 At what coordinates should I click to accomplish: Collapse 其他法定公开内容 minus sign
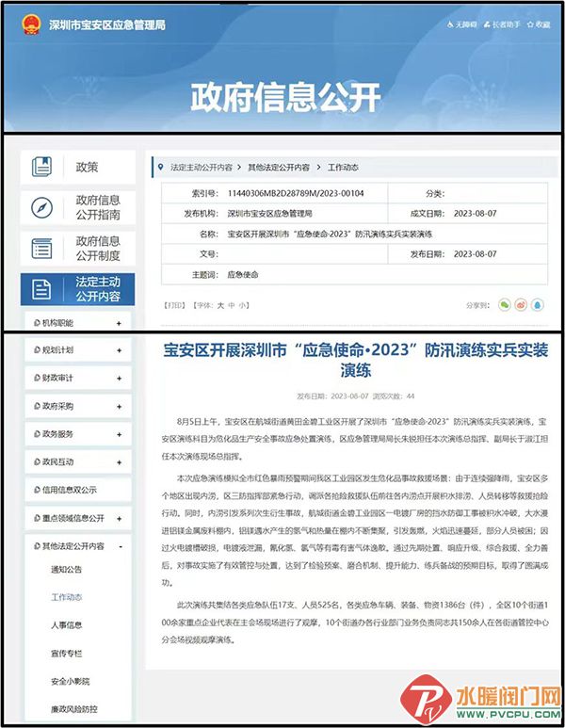tap(121, 547)
